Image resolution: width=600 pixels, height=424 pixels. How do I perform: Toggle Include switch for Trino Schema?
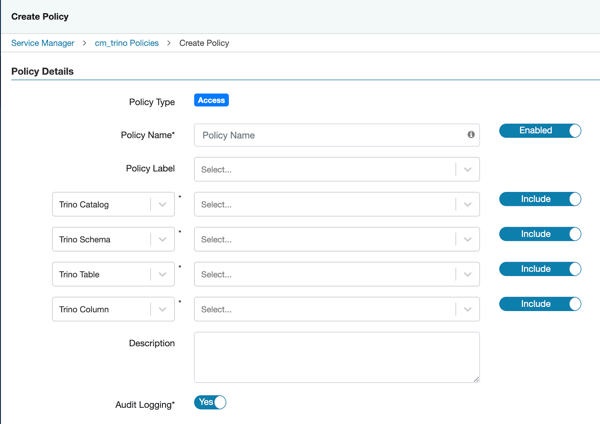coord(540,234)
